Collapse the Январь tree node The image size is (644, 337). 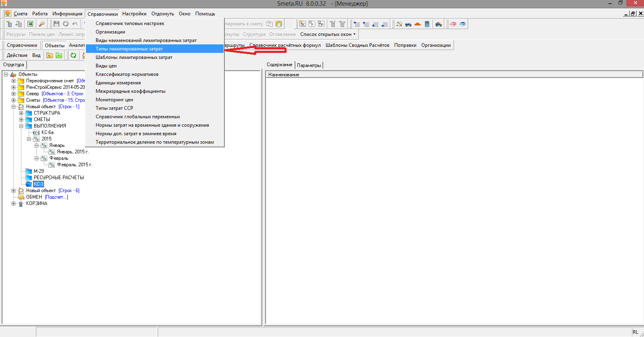coord(37,145)
